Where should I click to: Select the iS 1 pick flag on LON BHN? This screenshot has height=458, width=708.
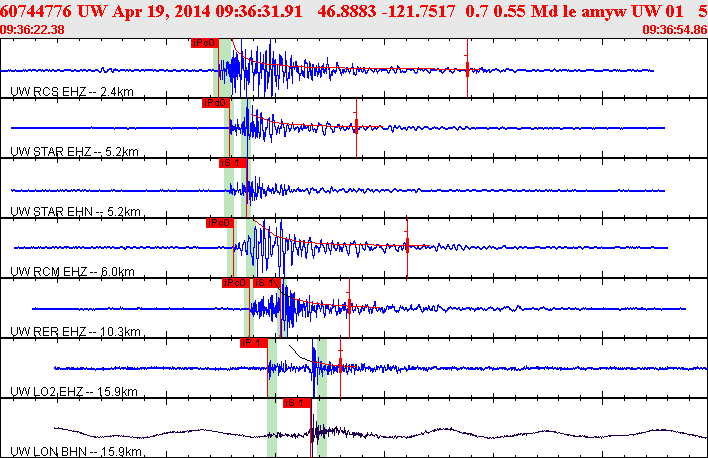[x=297, y=403]
